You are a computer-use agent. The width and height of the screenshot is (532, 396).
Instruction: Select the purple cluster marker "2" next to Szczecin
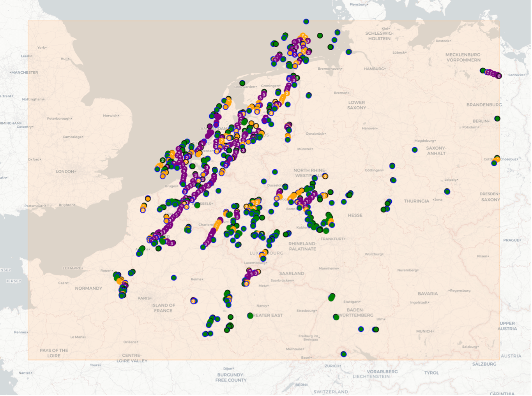(499, 76)
